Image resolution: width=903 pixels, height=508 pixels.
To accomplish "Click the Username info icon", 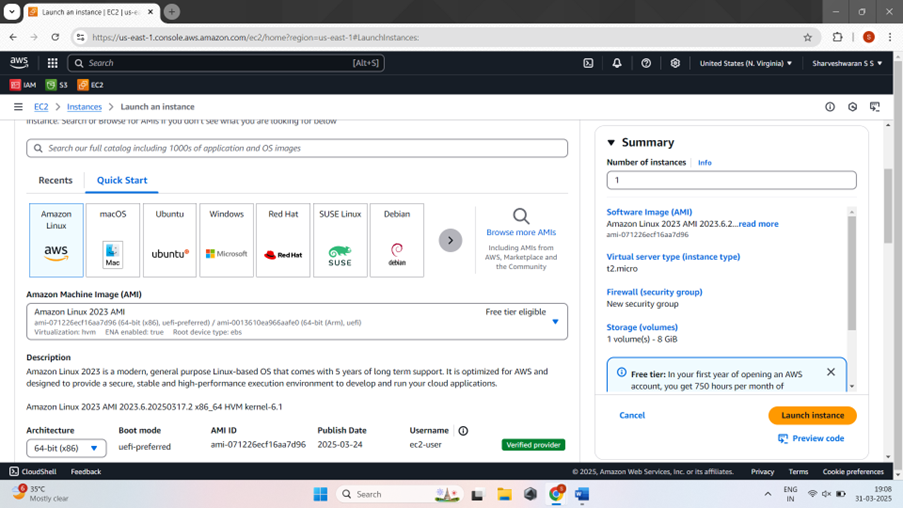I will pyautogui.click(x=463, y=431).
